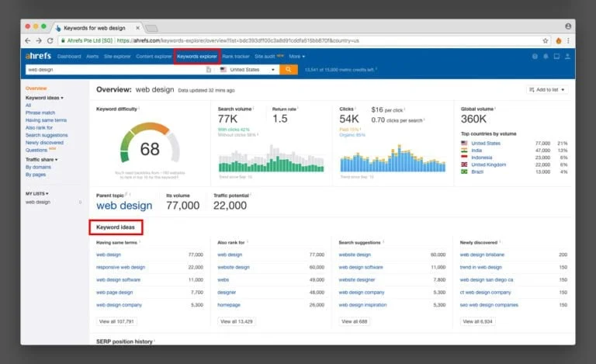This screenshot has width=596, height=364.
Task: Open the notifications bell icon
Action: [546, 57]
